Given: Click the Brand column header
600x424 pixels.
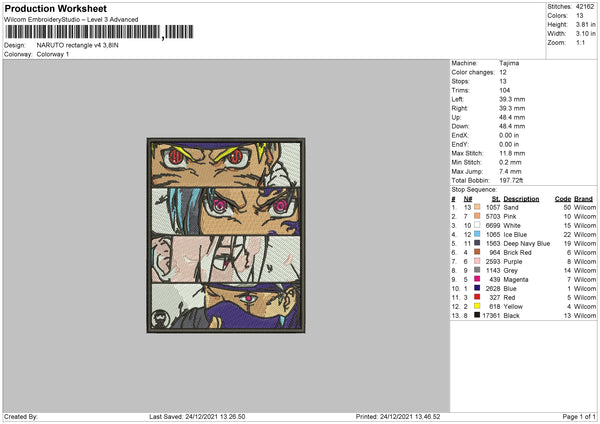Looking at the screenshot, I should (x=584, y=199).
